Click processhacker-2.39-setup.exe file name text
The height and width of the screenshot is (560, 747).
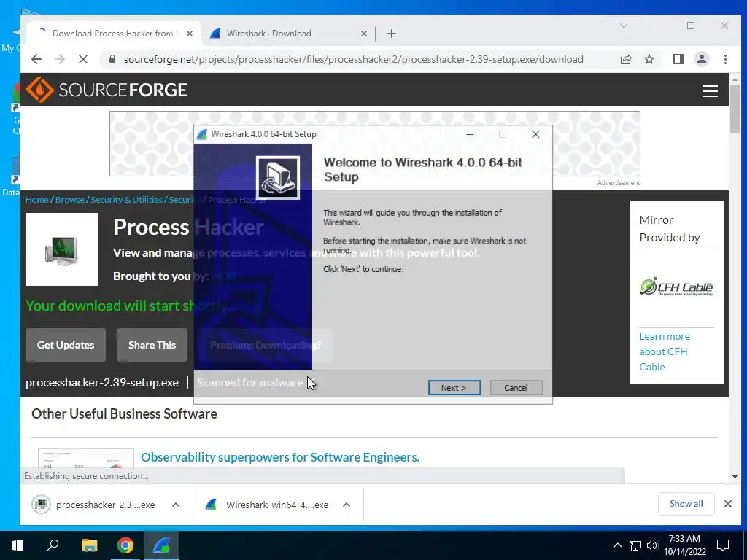pyautogui.click(x=102, y=382)
